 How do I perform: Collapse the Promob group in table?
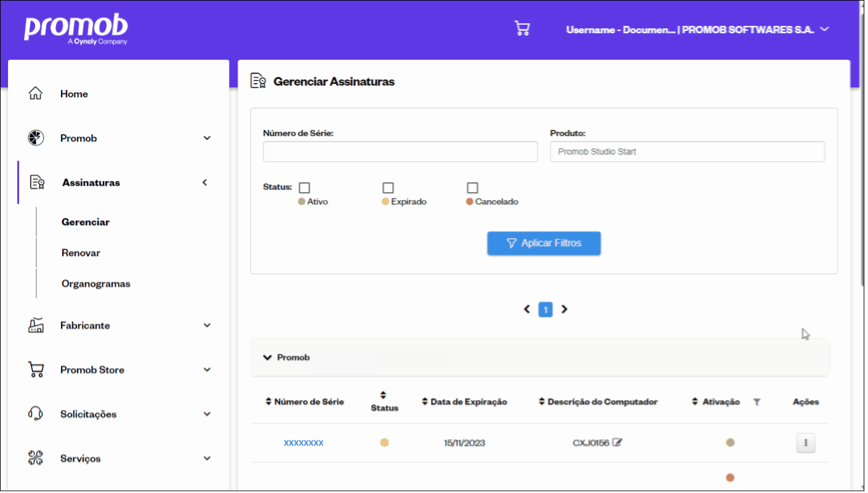267,358
